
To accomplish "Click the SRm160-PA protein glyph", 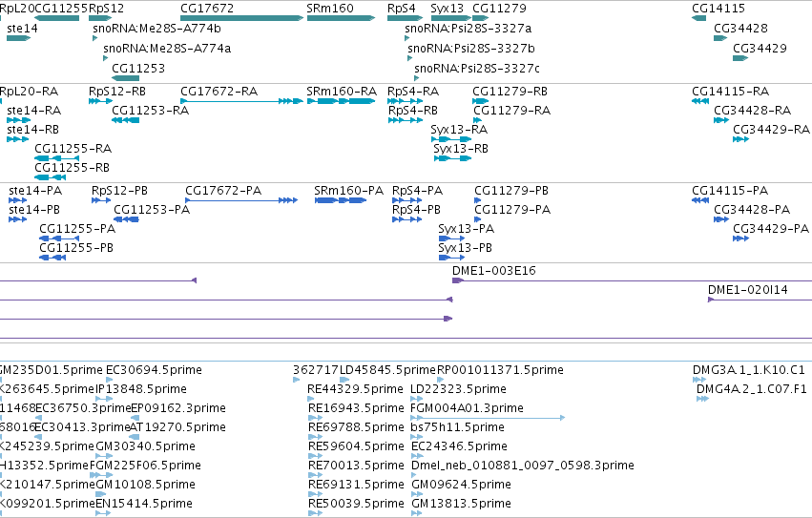I will coord(341,200).
